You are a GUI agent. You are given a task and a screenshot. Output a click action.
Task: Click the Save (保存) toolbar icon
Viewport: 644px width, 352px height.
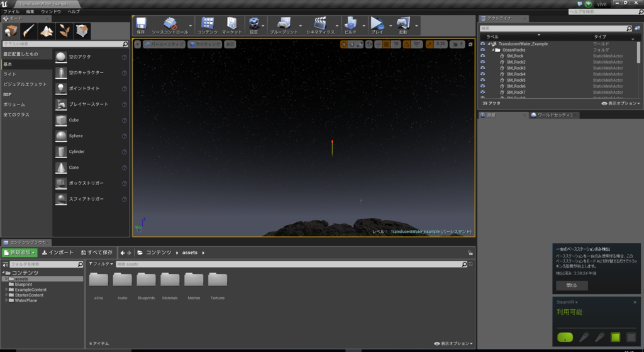coord(141,23)
